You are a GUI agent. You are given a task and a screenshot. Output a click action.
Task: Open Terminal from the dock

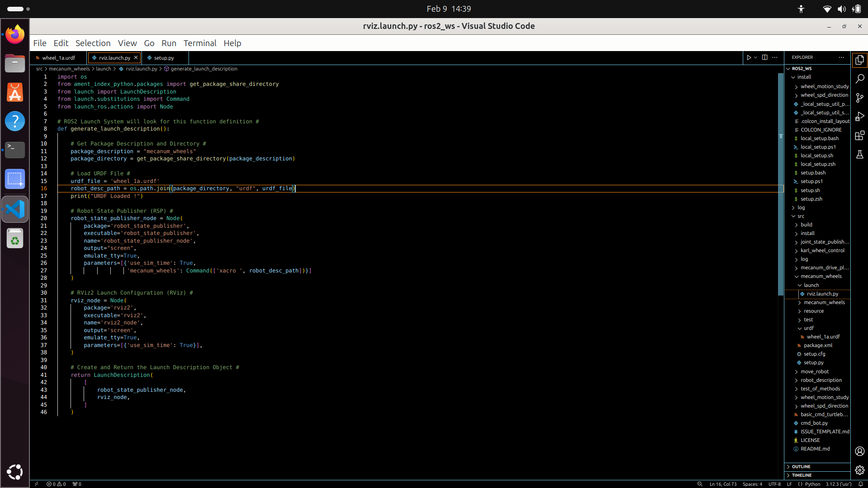[15, 150]
